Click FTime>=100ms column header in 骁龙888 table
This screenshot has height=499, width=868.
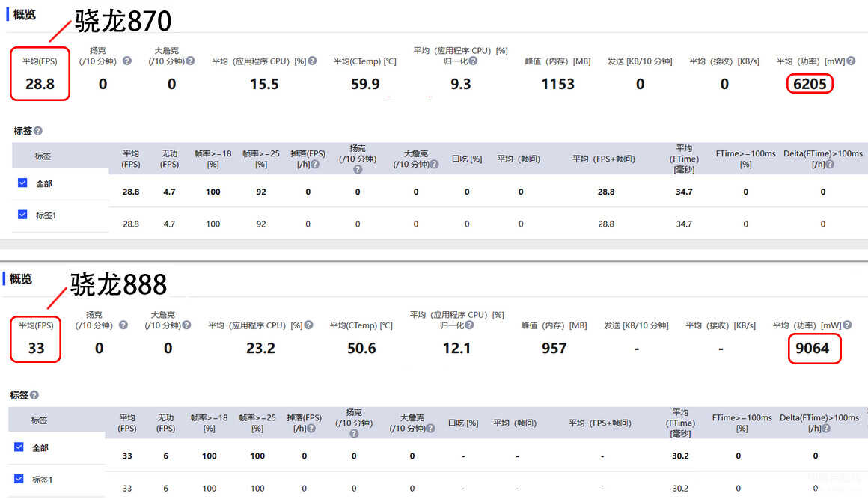[x=742, y=423]
